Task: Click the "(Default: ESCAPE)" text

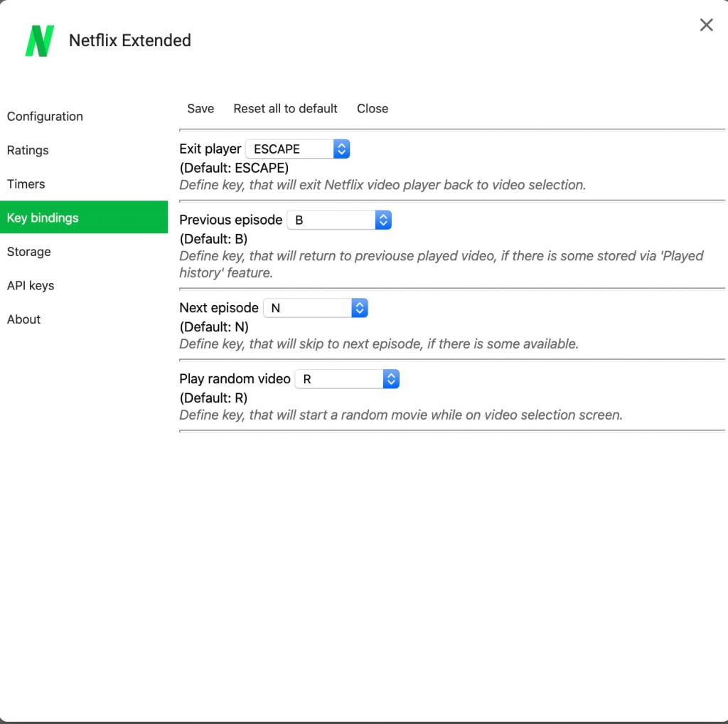Action: (x=234, y=168)
